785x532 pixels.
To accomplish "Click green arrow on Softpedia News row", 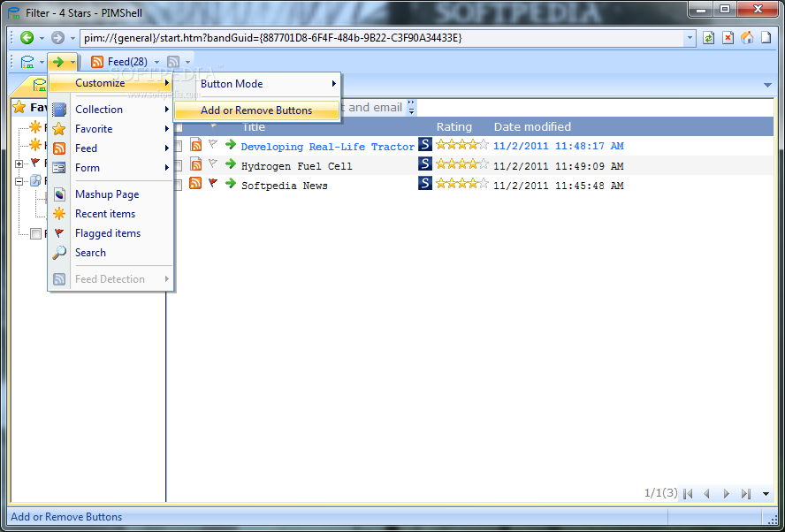I will point(231,184).
